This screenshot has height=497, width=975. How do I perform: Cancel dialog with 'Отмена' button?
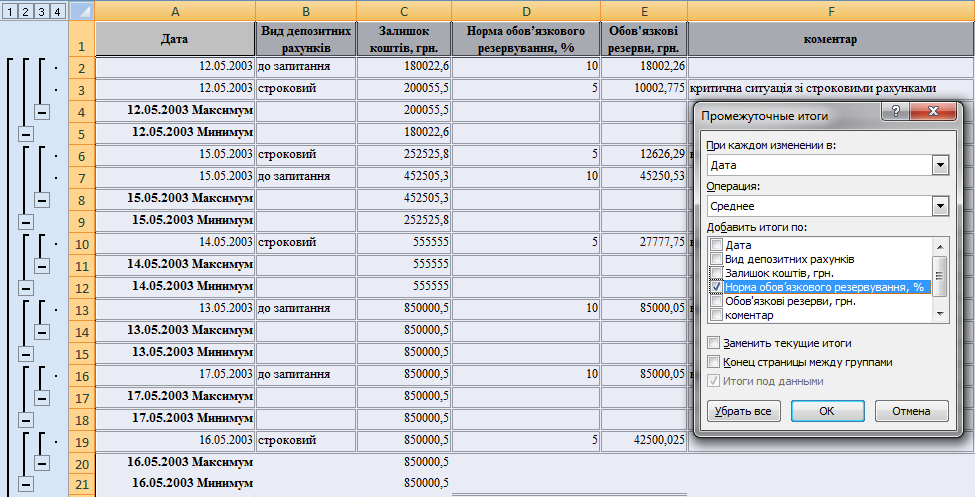point(911,411)
